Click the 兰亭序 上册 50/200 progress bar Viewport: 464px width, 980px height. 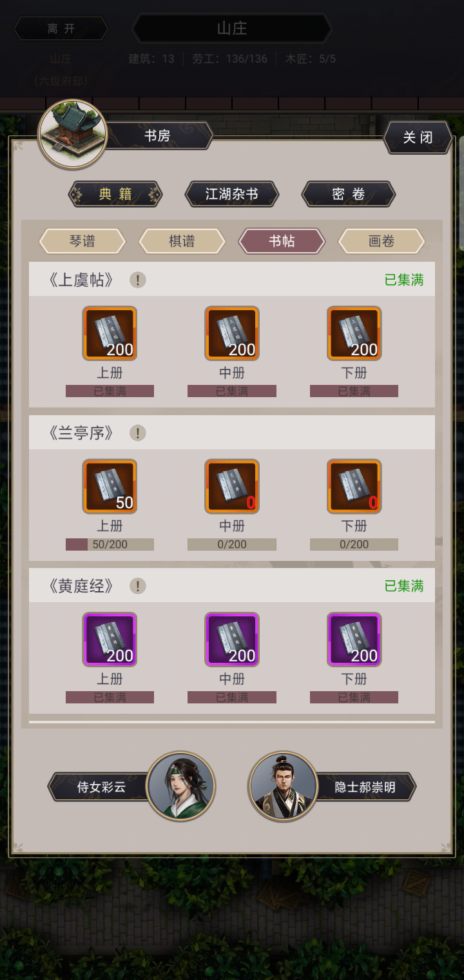point(110,545)
